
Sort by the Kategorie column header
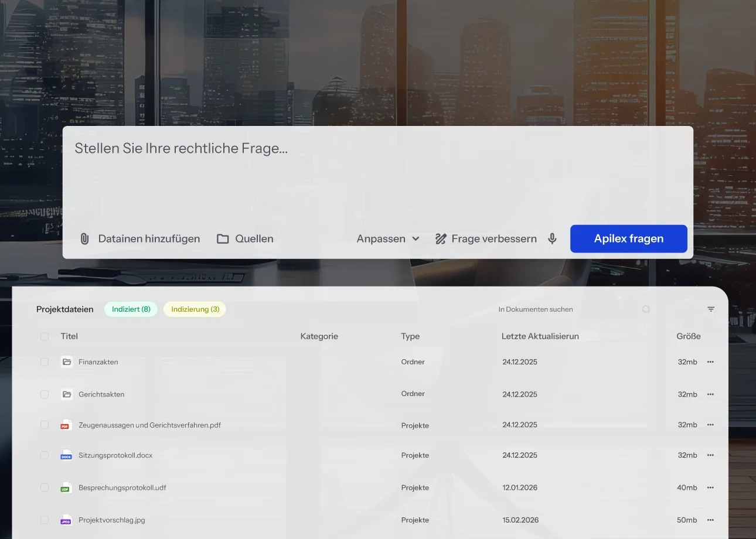319,336
